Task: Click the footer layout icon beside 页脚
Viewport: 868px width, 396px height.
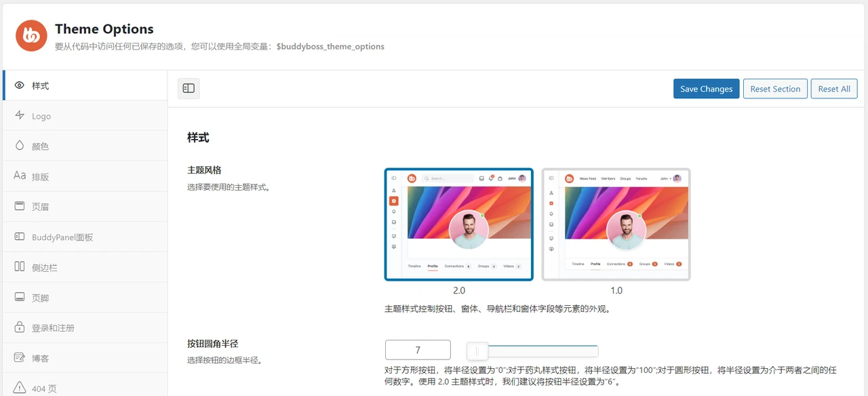Action: 20,297
